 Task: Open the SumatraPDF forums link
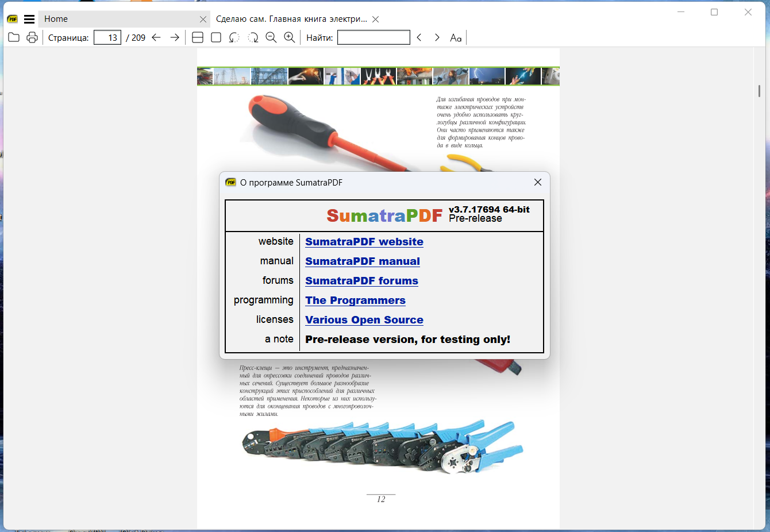pyautogui.click(x=361, y=281)
